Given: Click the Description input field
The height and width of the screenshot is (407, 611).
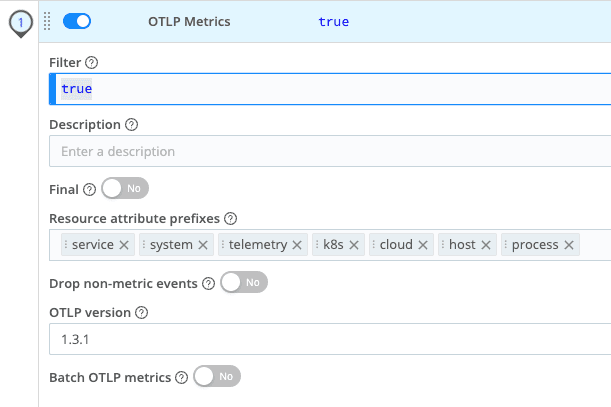Looking at the screenshot, I should [330, 152].
